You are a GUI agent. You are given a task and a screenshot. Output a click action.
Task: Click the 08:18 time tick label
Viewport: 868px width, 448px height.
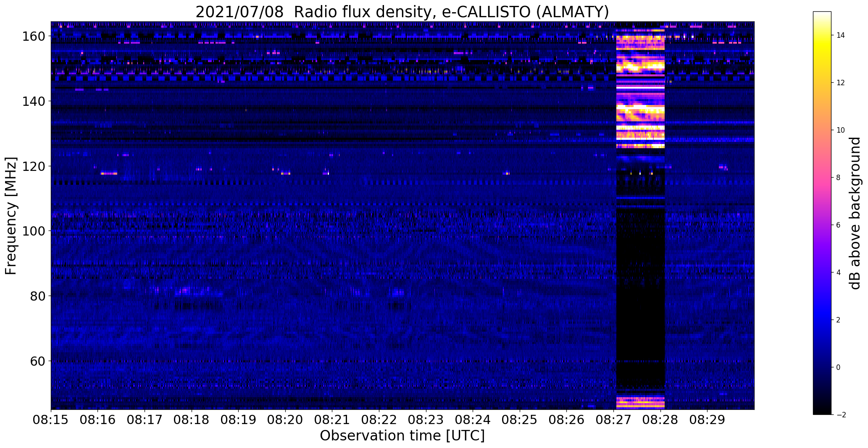click(192, 420)
